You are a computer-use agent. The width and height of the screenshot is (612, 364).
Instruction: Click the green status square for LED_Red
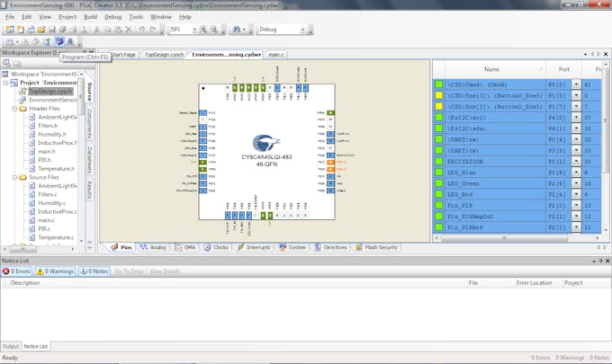(x=439, y=193)
